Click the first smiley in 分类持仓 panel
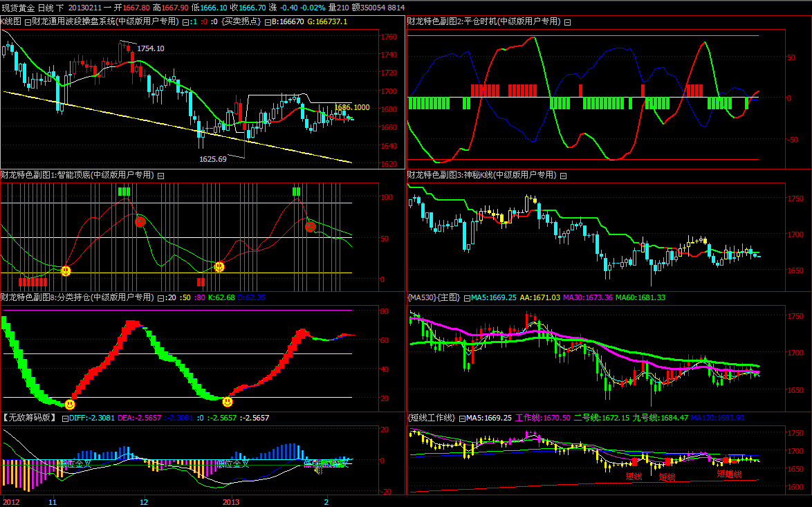Viewport: 812px width, 507px height. click(x=70, y=404)
